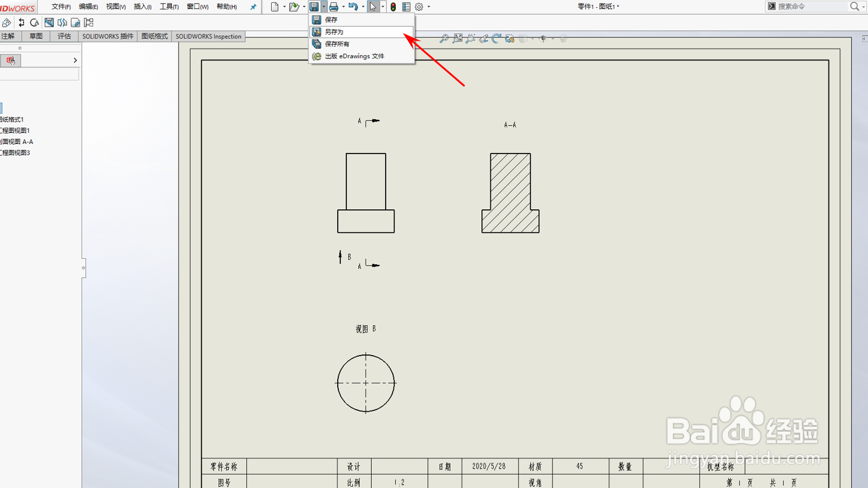Click the View Settings eye icon
Image resolution: width=868 pixels, height=488 pixels.
[544, 38]
